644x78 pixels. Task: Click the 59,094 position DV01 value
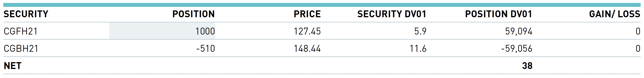click(x=519, y=31)
